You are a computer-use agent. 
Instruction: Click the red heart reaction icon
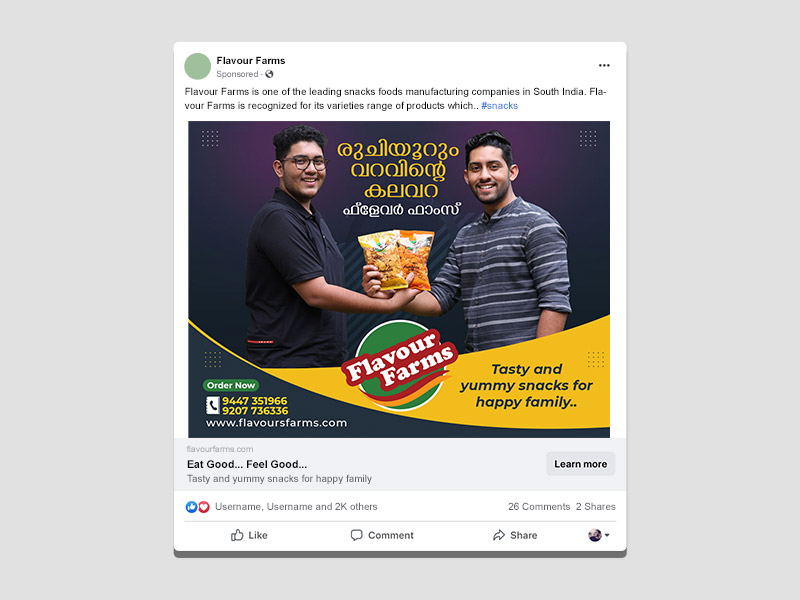click(204, 507)
